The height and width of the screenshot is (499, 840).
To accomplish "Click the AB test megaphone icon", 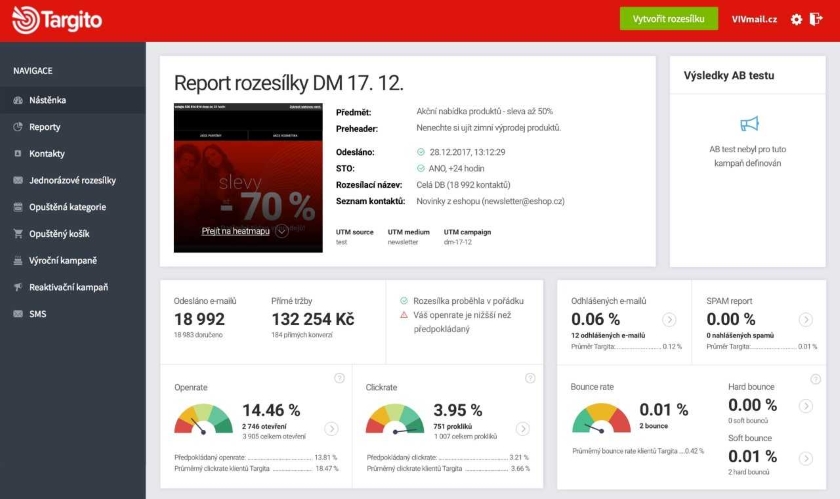I will (749, 124).
